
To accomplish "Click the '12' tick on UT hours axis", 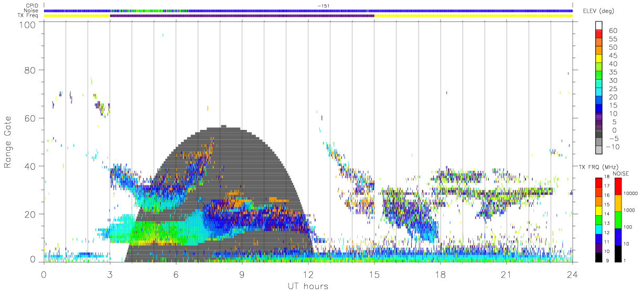I will tap(308, 275).
